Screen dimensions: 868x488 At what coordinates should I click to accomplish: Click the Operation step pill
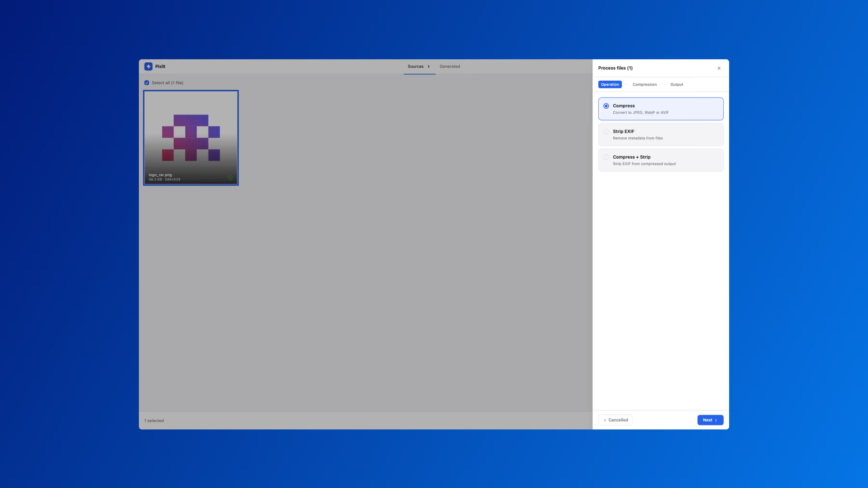point(610,84)
